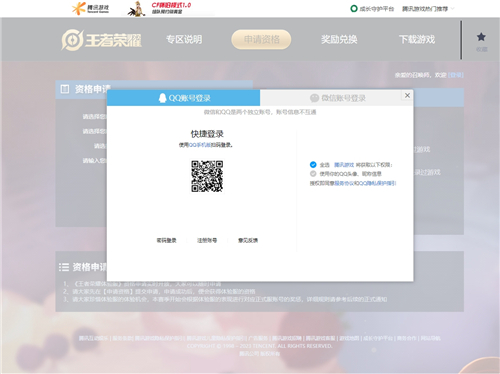Toggle the 全选 checkbox
Image resolution: width=500 pixels, height=374 pixels.
313,164
